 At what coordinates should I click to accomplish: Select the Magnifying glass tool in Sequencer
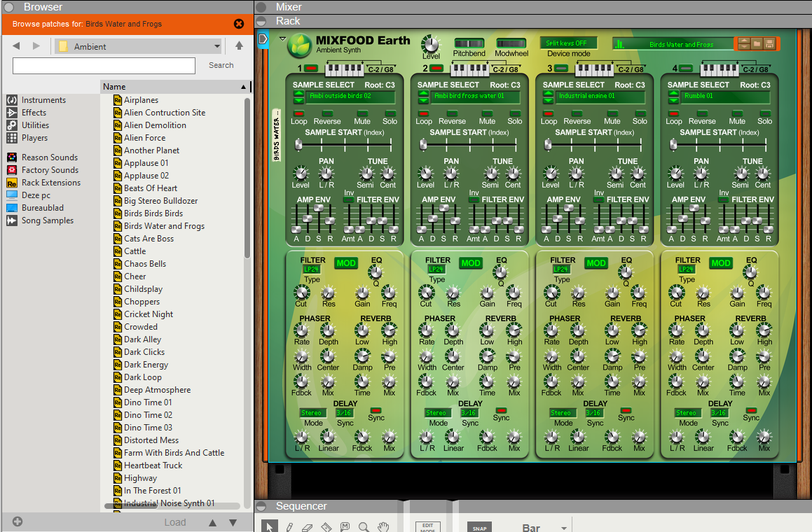tap(364, 527)
